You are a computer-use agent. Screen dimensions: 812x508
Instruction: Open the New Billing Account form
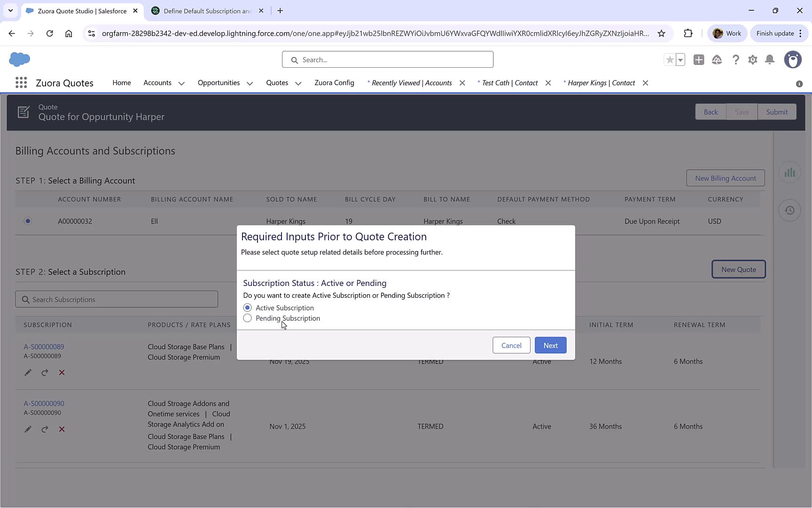pos(726,178)
